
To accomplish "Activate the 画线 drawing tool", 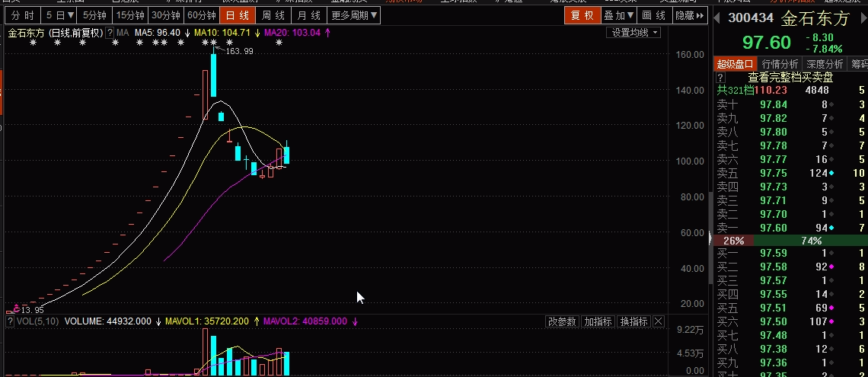I will pos(654,15).
